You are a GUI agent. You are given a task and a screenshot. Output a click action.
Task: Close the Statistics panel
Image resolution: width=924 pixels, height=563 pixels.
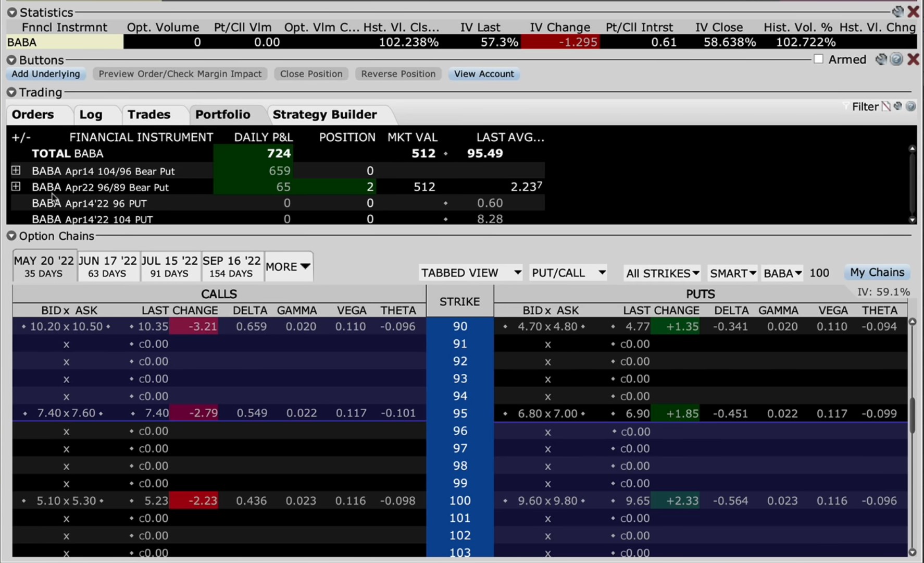(x=913, y=11)
